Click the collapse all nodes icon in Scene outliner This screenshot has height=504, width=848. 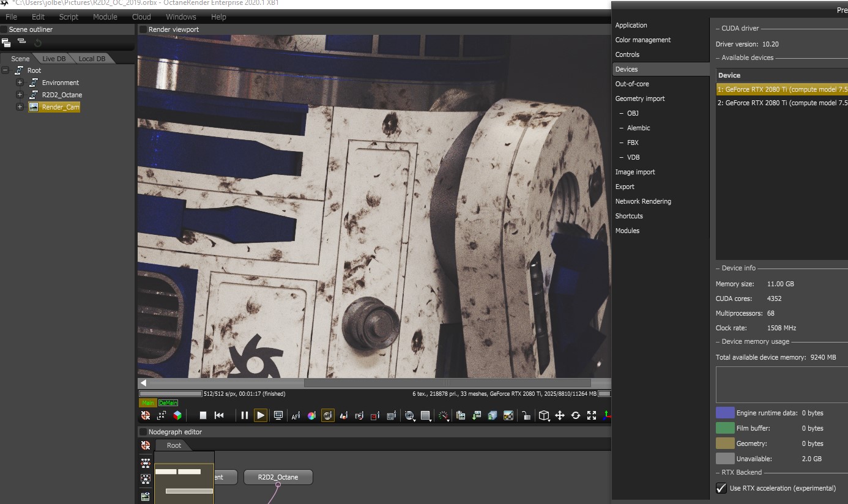21,42
